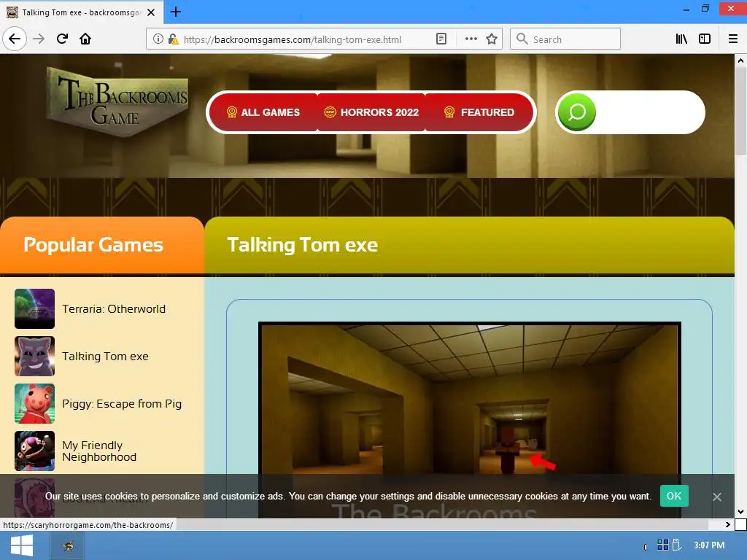Open Talking Tom exe thumbnail in sidebar
Viewport: 747px width, 560px height.
(34, 356)
